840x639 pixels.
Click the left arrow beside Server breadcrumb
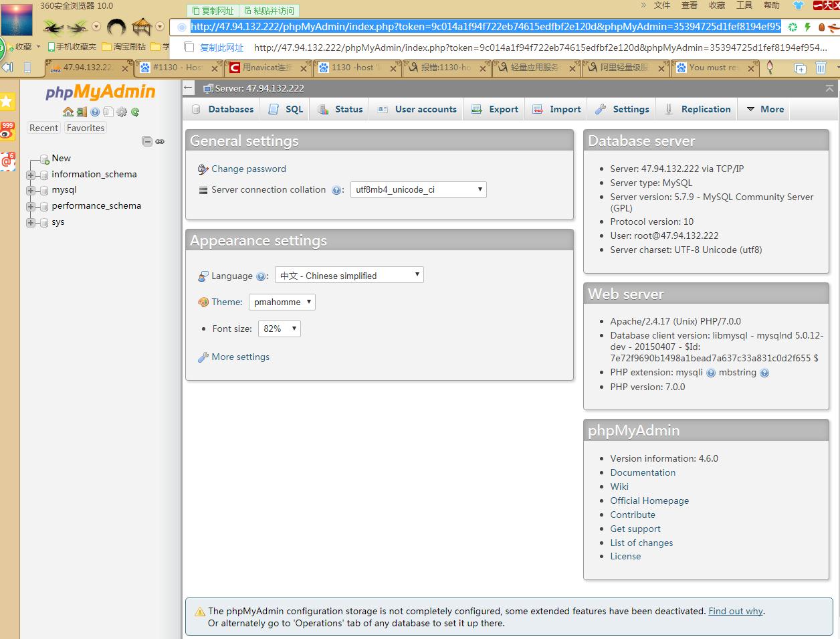point(189,88)
